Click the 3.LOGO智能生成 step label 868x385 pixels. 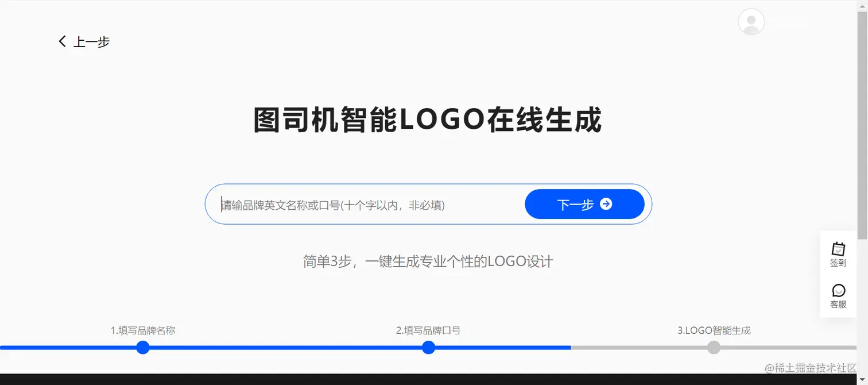[x=714, y=330]
